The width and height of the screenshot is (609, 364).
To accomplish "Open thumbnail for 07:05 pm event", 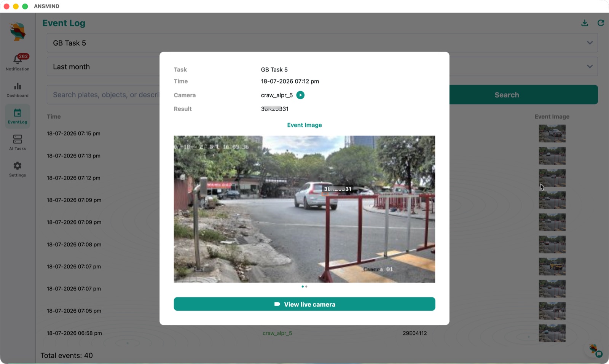I will click(x=552, y=311).
